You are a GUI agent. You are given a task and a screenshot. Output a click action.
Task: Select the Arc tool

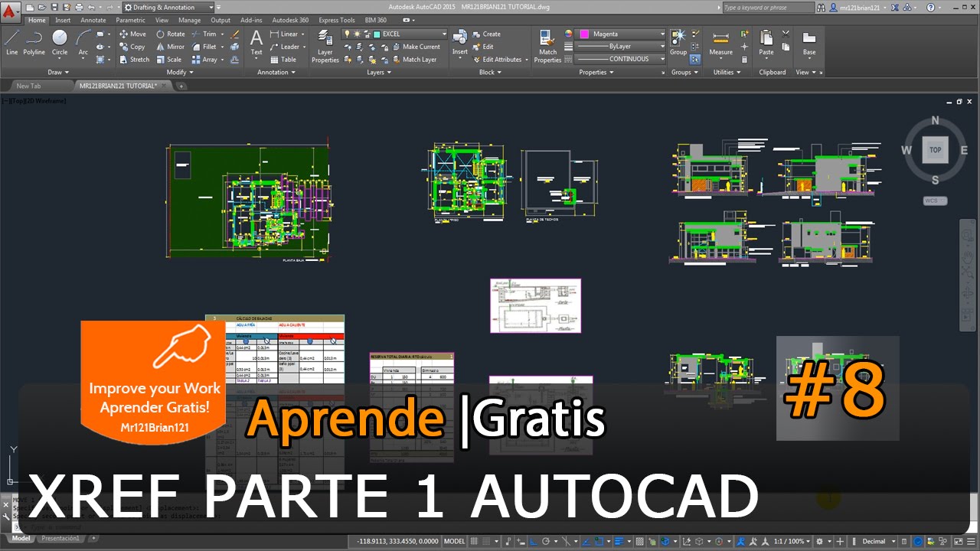point(83,42)
